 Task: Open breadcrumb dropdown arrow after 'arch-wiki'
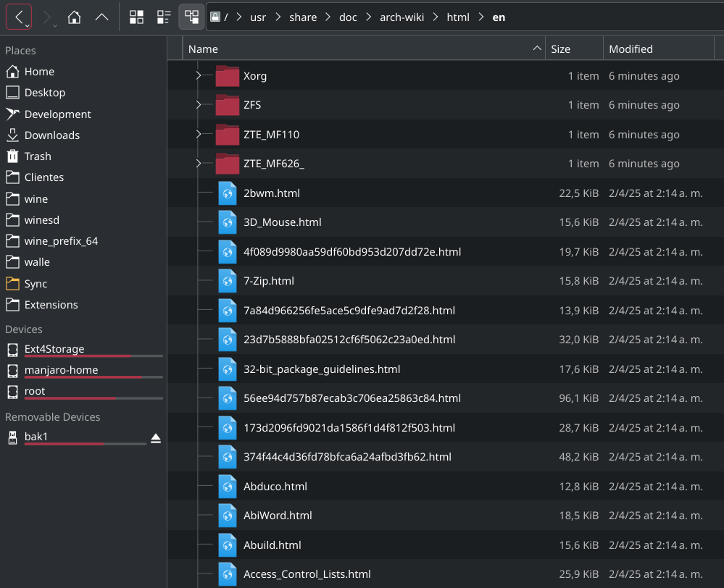coord(436,17)
